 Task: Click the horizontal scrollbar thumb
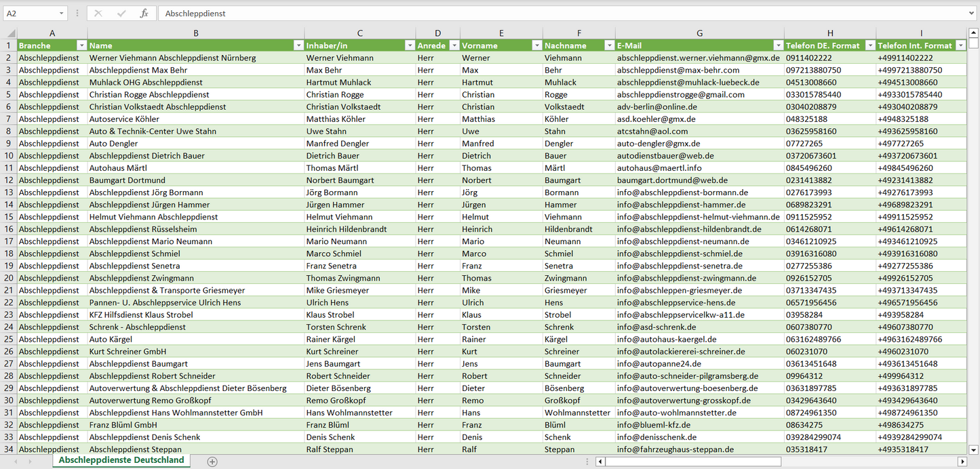[x=692, y=462]
